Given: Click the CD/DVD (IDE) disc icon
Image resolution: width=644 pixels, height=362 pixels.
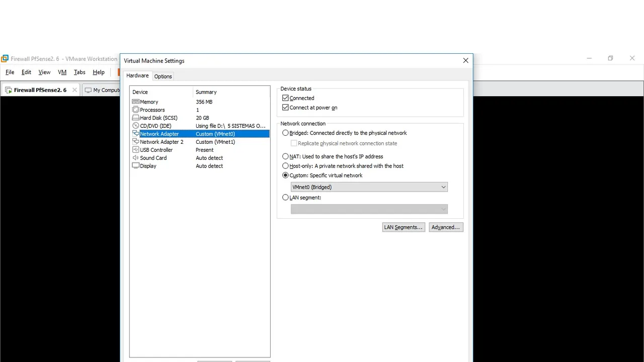Looking at the screenshot, I should coord(135,126).
